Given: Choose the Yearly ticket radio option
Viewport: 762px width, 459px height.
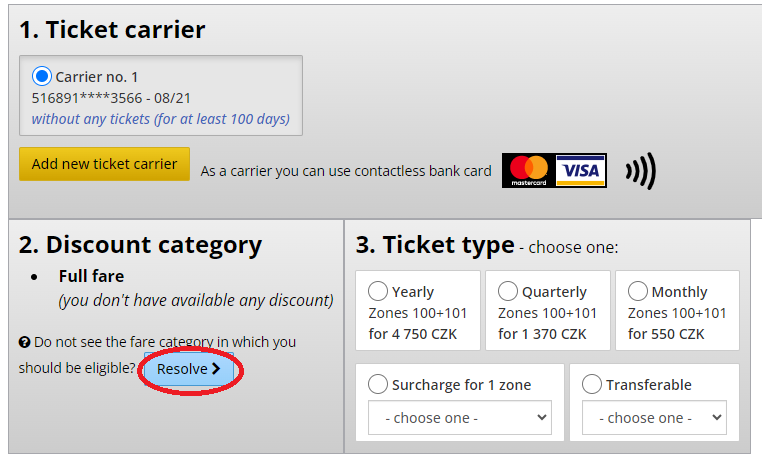Looking at the screenshot, I should (x=378, y=291).
